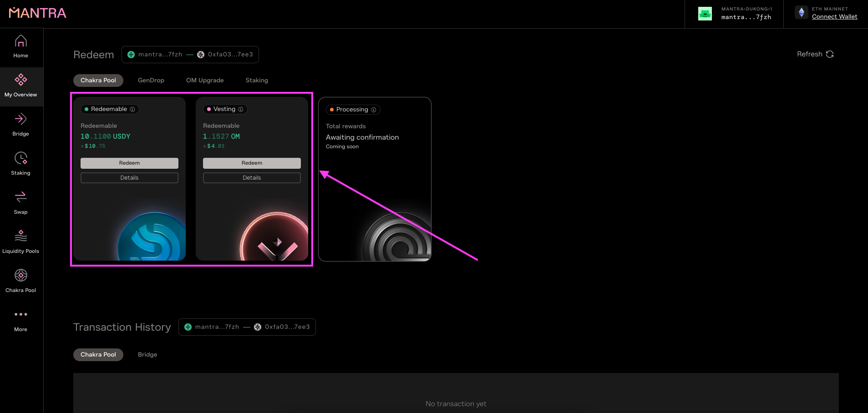This screenshot has width=868, height=413.
Task: Switch to the GenDrop tab
Action: [151, 80]
